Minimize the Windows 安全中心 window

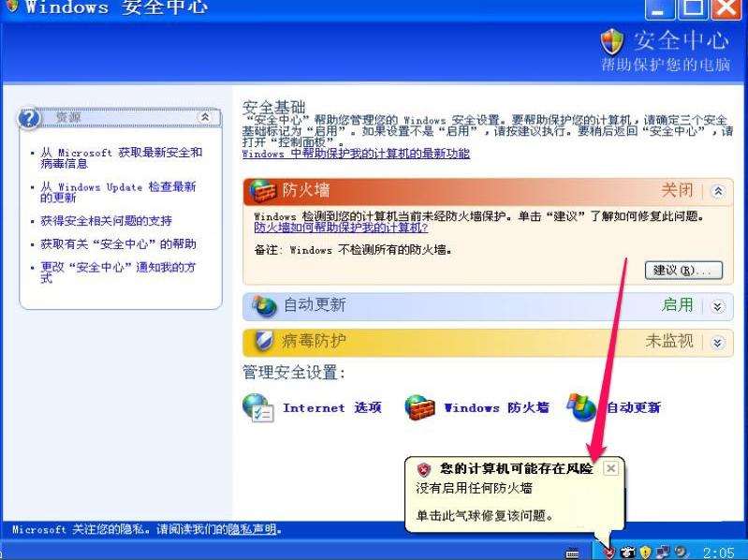[x=659, y=8]
